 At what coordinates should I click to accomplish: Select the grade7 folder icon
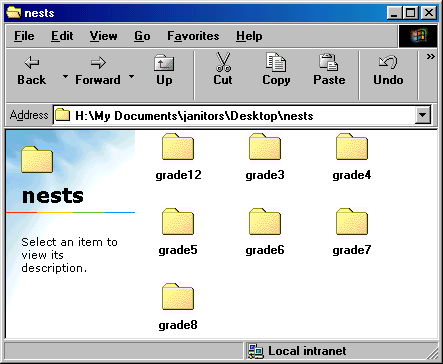tap(352, 221)
